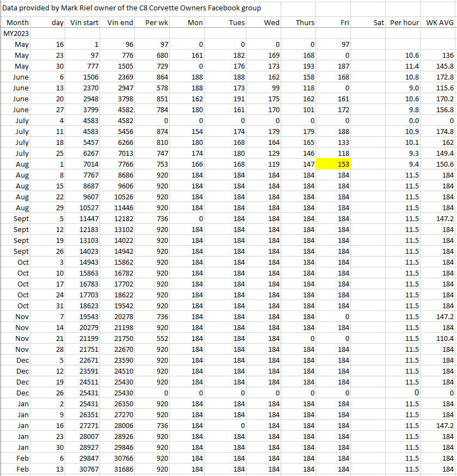Select the Thurs column header cell

pos(305,22)
